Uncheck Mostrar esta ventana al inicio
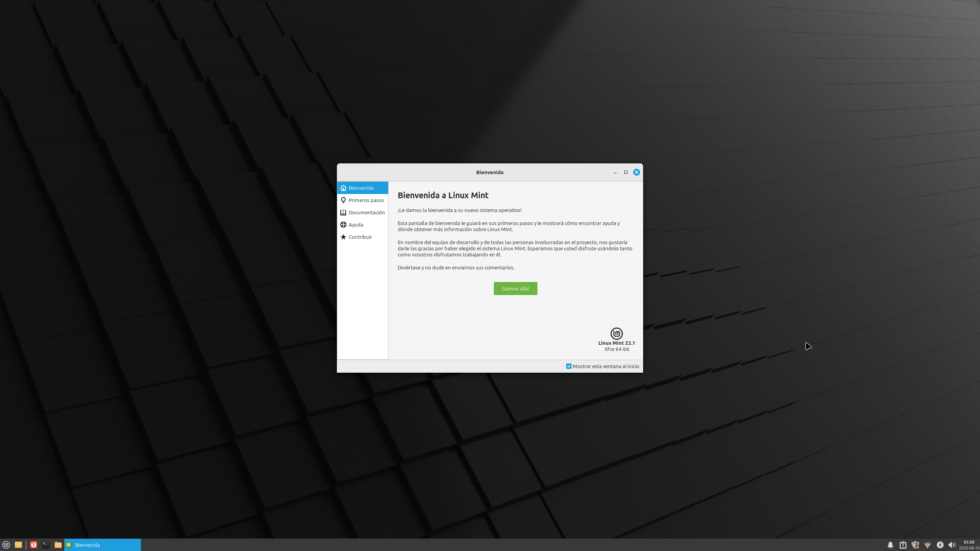 point(569,366)
